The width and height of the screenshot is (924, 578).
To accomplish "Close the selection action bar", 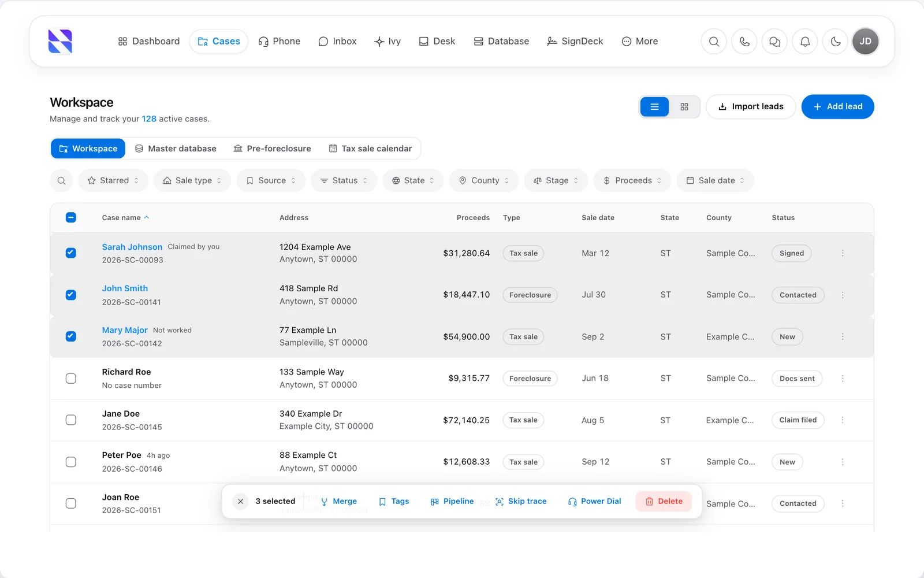I will 240,501.
